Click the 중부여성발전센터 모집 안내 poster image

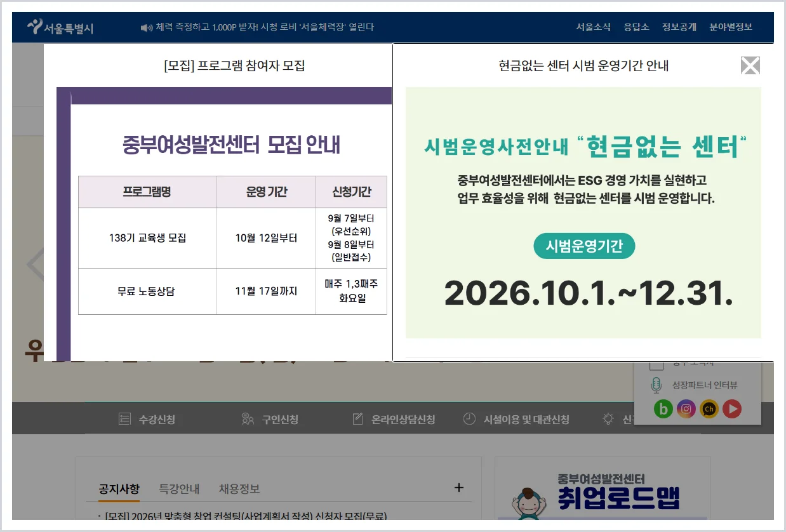[224, 224]
